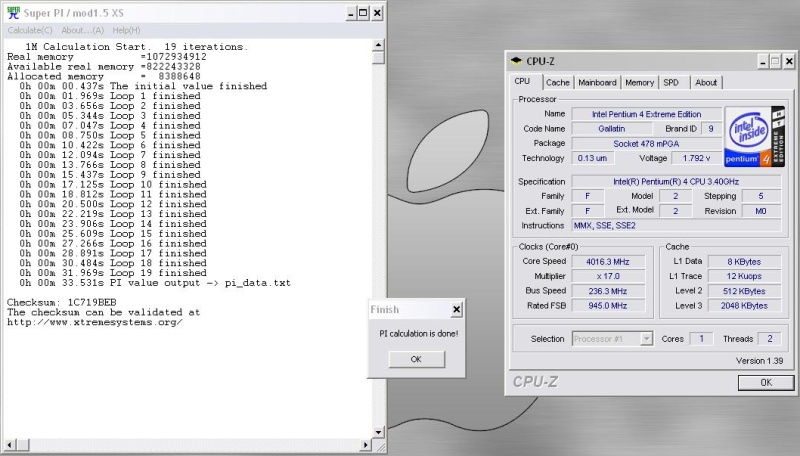This screenshot has width=800, height=456.
Task: Open the Calculate(C) menu in Super PI
Action: (30, 30)
